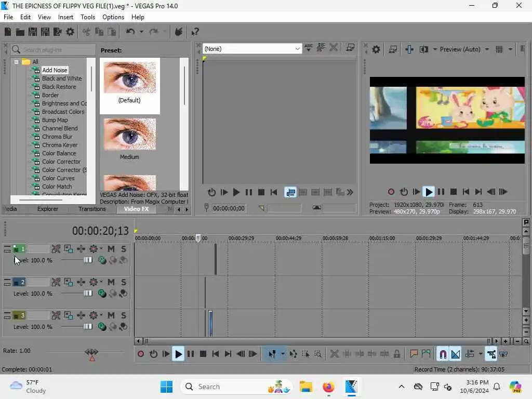Open track 1 Track Motion icon
532x399 pixels.
[x=69, y=249]
